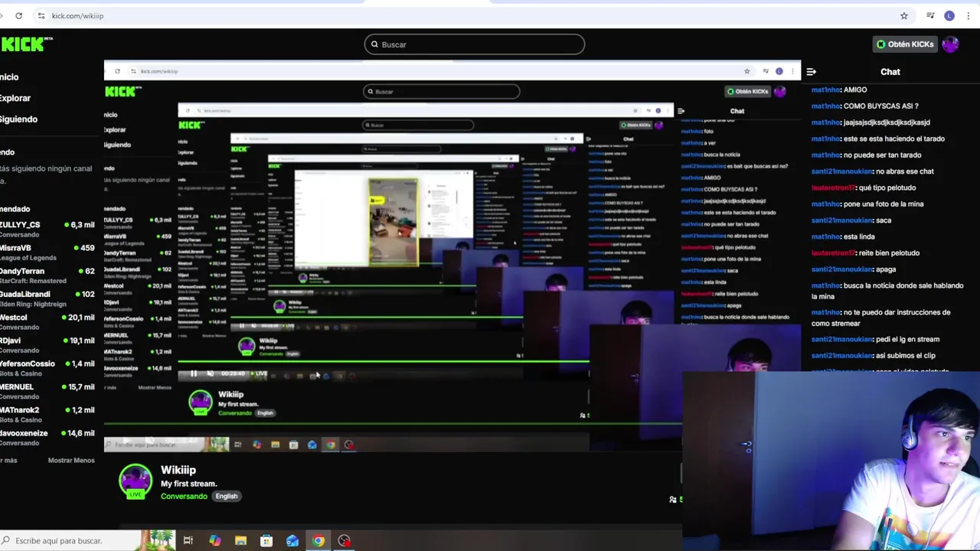Click the English language tag
Viewport: 980px width, 551px height.
coord(227,496)
